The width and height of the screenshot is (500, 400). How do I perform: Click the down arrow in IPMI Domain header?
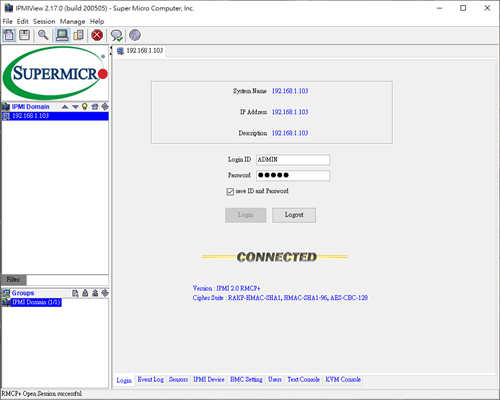75,107
